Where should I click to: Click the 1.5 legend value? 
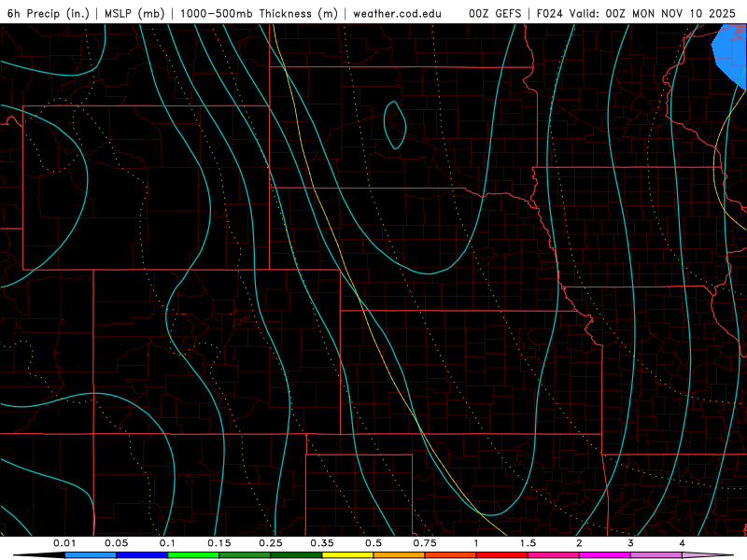[528, 543]
